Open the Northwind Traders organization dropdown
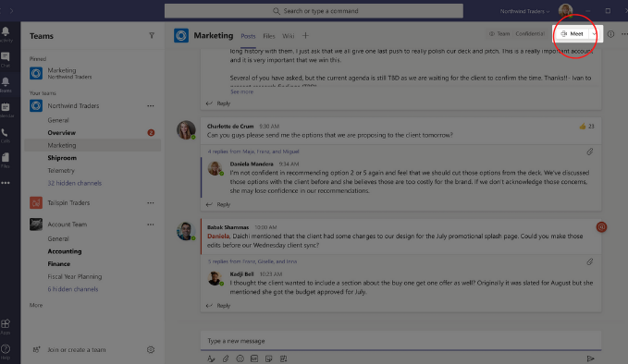The image size is (628, 364). [524, 11]
